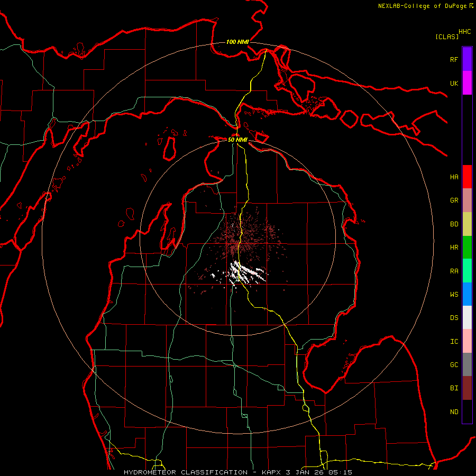Image resolution: width=476 pixels, height=476 pixels.
Task: Click the GR pink-brown legend swatch
Action: (x=467, y=200)
